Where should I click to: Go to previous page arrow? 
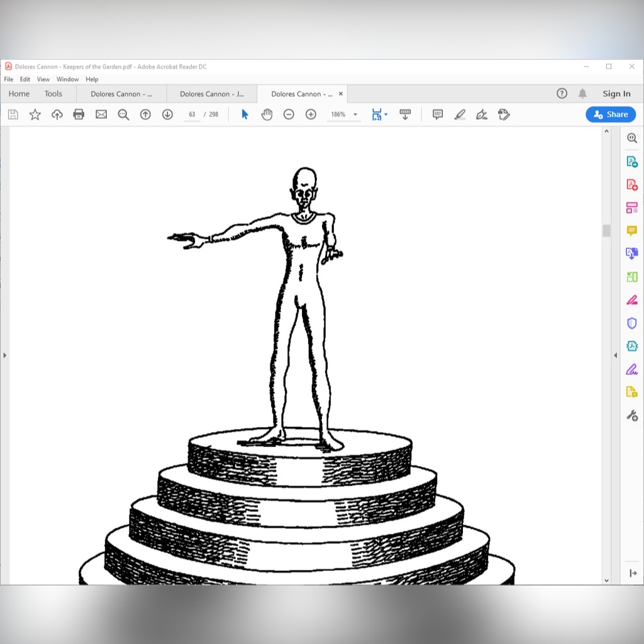[145, 114]
